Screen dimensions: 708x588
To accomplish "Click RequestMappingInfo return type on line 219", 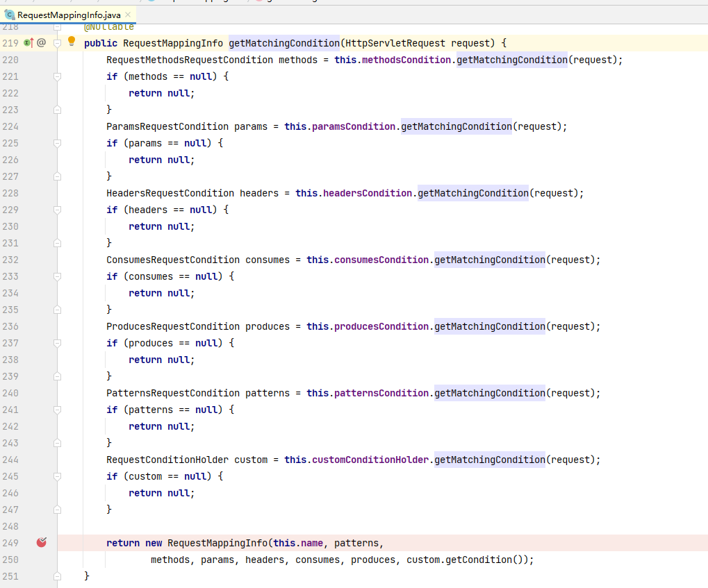I will (173, 43).
